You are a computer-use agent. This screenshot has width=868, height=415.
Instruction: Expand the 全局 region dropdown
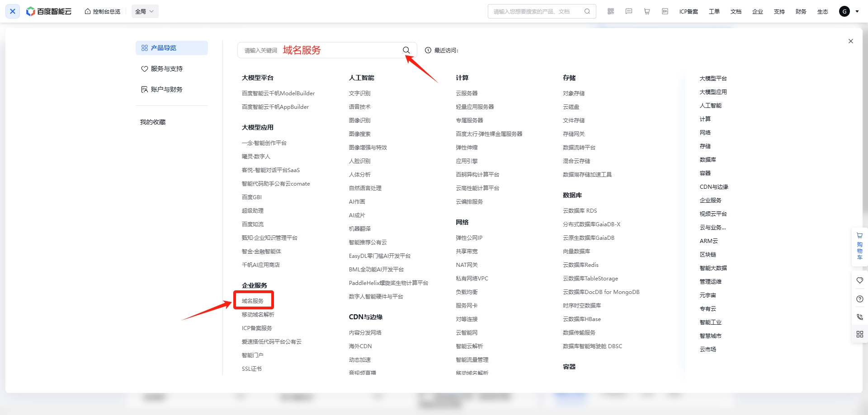(x=145, y=12)
